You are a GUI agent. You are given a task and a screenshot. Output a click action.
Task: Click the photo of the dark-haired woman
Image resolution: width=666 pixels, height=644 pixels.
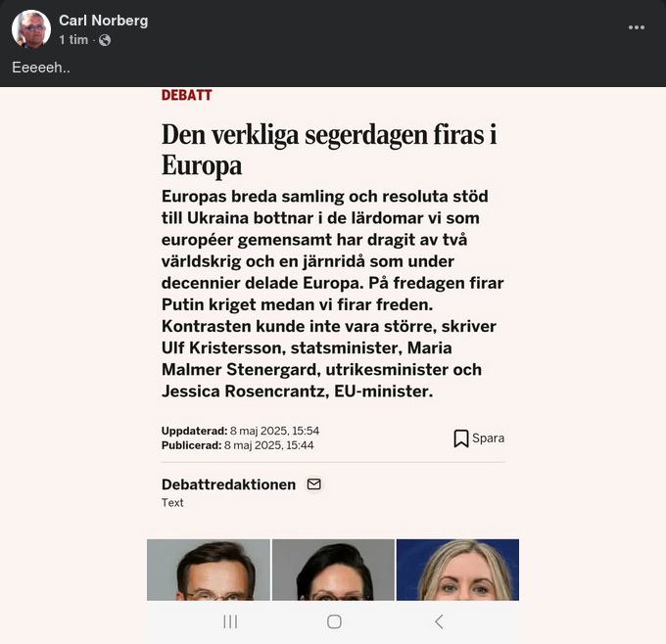point(333,570)
